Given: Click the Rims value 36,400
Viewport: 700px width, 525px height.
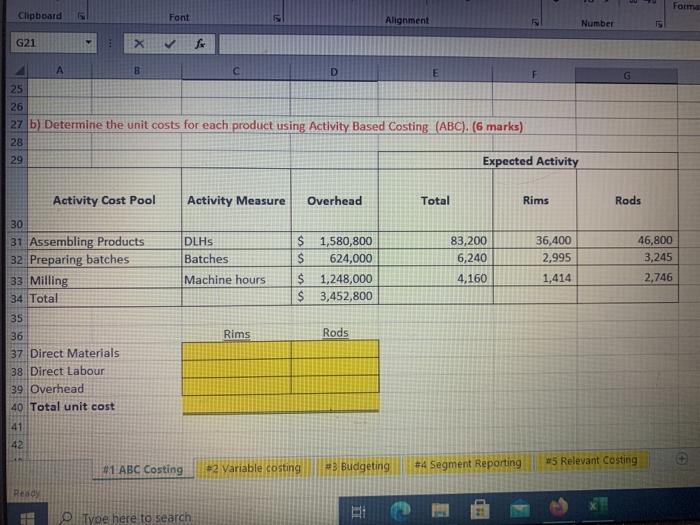Looking at the screenshot, I should click(x=535, y=240).
